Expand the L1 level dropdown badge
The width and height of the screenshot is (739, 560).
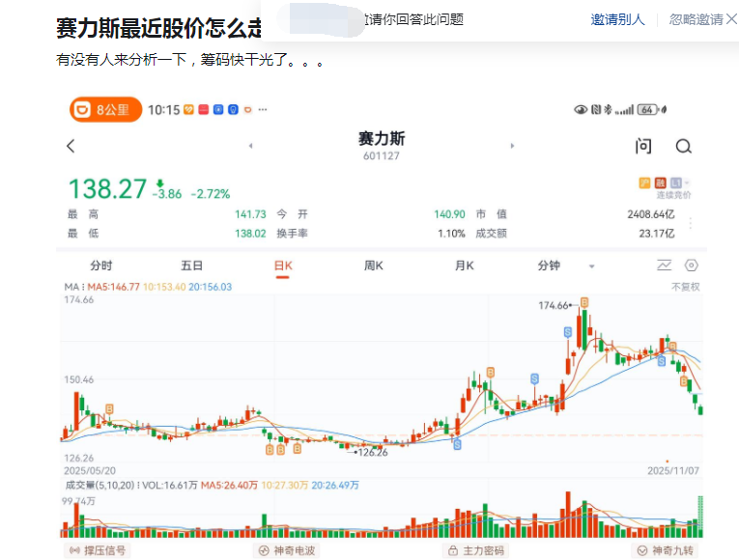click(679, 182)
